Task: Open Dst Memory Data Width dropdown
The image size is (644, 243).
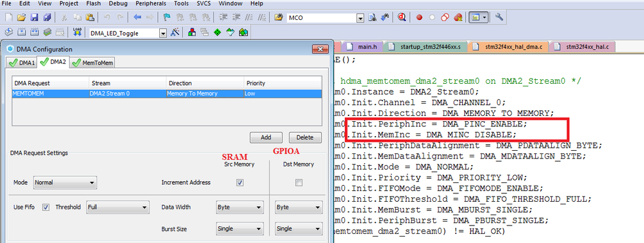Action: (x=298, y=208)
